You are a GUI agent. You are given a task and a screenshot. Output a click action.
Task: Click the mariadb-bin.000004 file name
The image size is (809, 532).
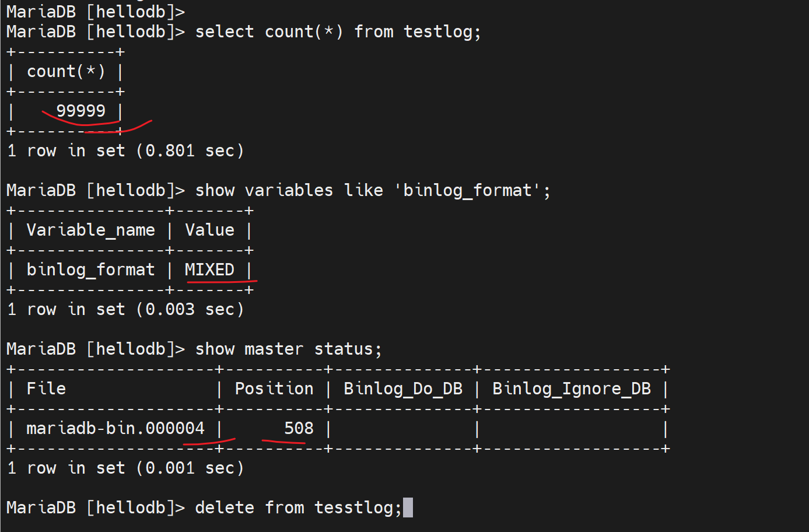click(x=115, y=428)
